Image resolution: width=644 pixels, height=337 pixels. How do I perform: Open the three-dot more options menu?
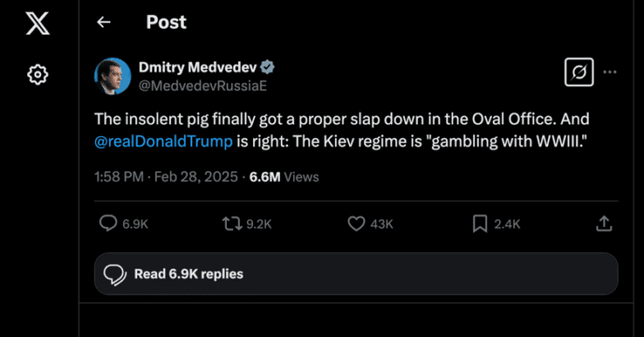609,72
